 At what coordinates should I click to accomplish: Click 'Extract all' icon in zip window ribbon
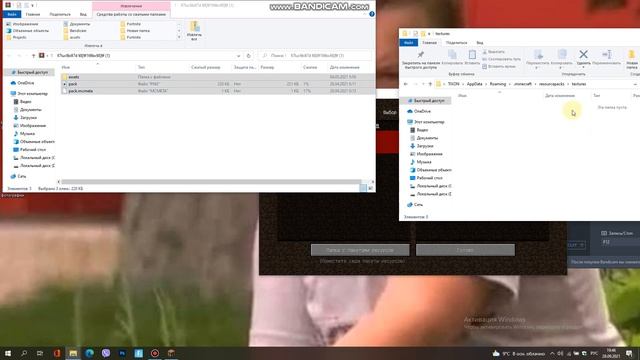194,31
